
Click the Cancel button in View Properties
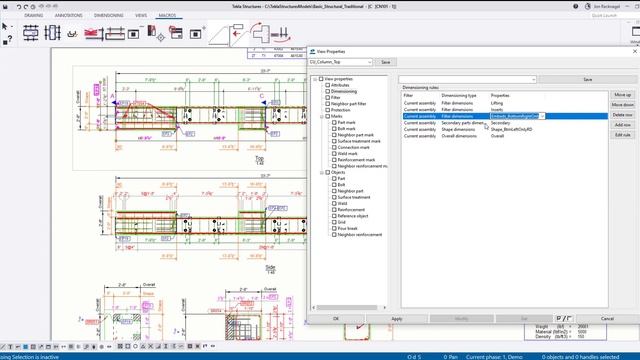[x=607, y=318]
